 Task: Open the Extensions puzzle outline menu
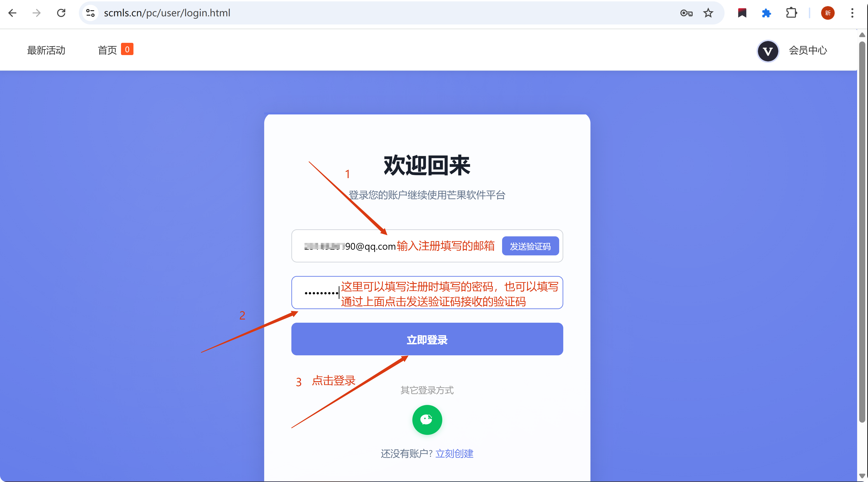click(791, 13)
